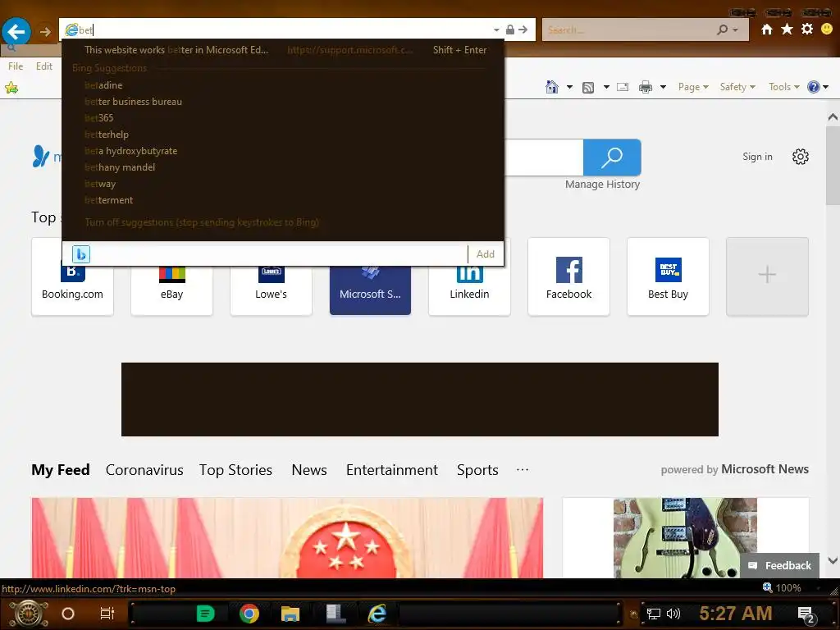Click the Feedback button

click(x=779, y=566)
